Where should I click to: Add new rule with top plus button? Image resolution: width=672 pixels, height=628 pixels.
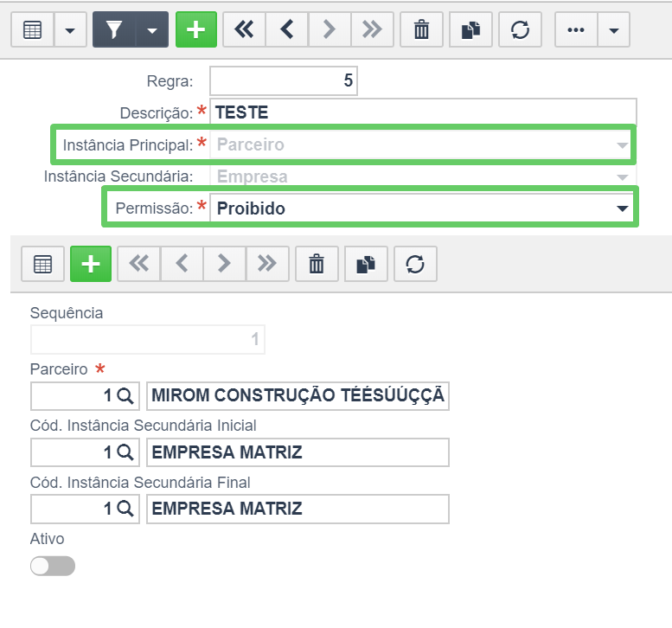(x=196, y=29)
